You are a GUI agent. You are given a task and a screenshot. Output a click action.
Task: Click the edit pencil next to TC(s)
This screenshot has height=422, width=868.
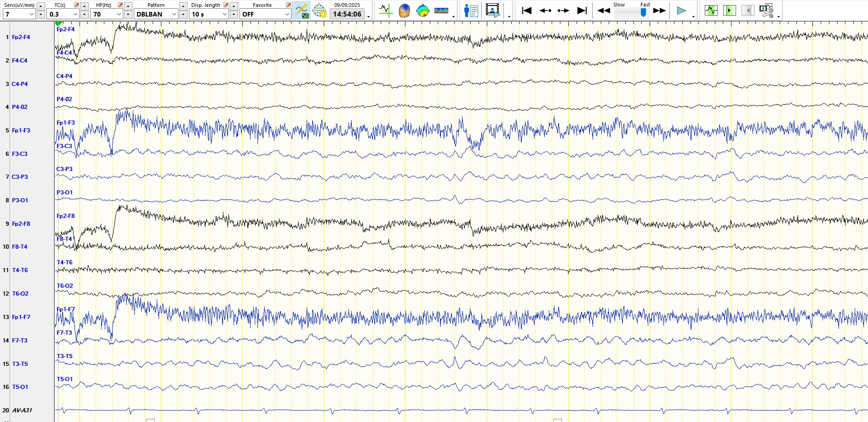[x=76, y=5]
